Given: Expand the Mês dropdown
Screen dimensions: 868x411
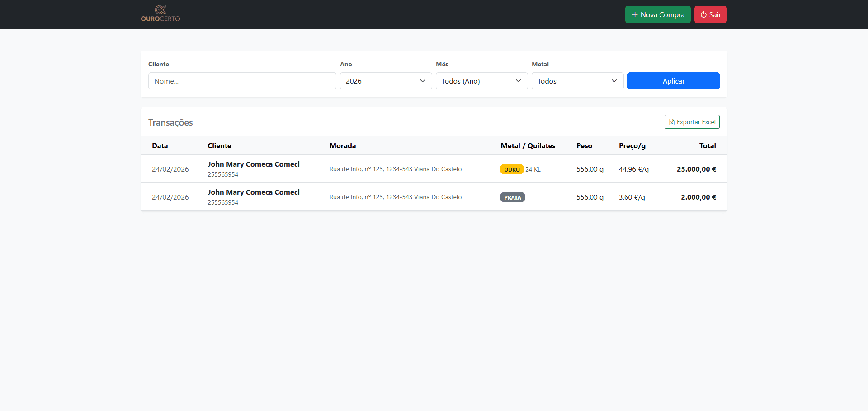Looking at the screenshot, I should [481, 81].
